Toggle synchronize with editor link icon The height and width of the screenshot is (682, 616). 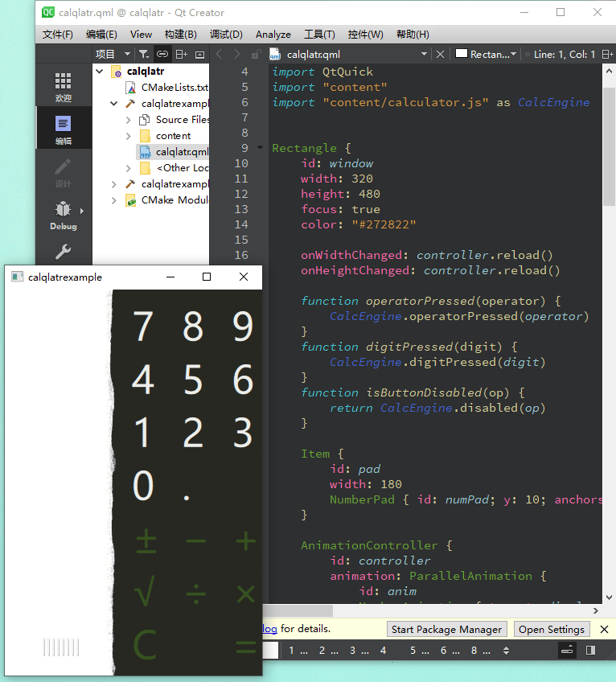tap(162, 55)
